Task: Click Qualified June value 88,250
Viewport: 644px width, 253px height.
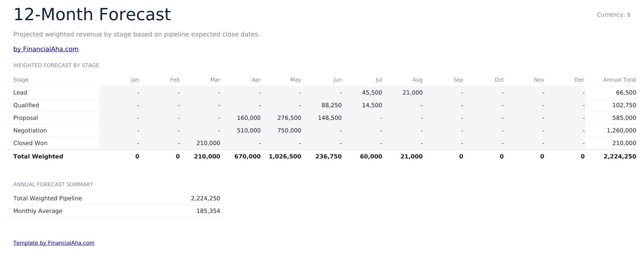Action: pyautogui.click(x=332, y=105)
